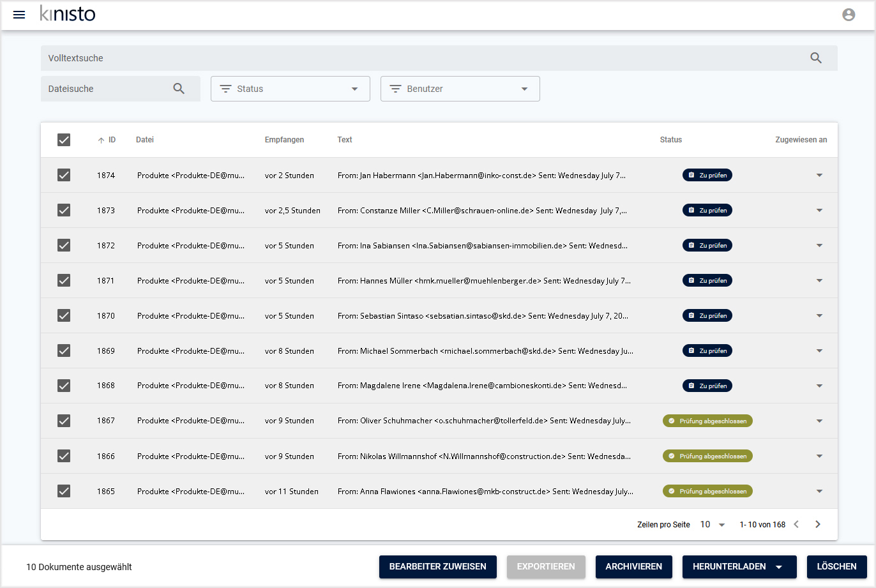This screenshot has height=588, width=876.
Task: Open assignee dropdown for document 1874
Action: pos(819,175)
